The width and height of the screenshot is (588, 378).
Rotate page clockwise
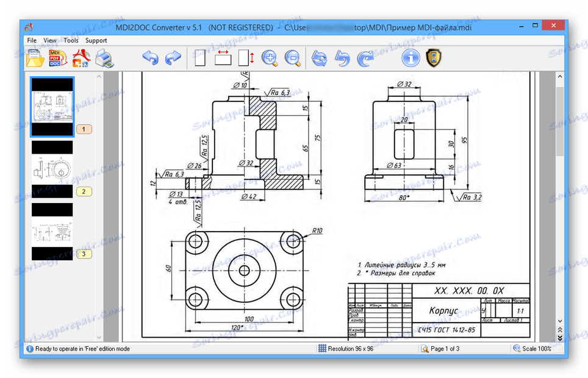365,59
